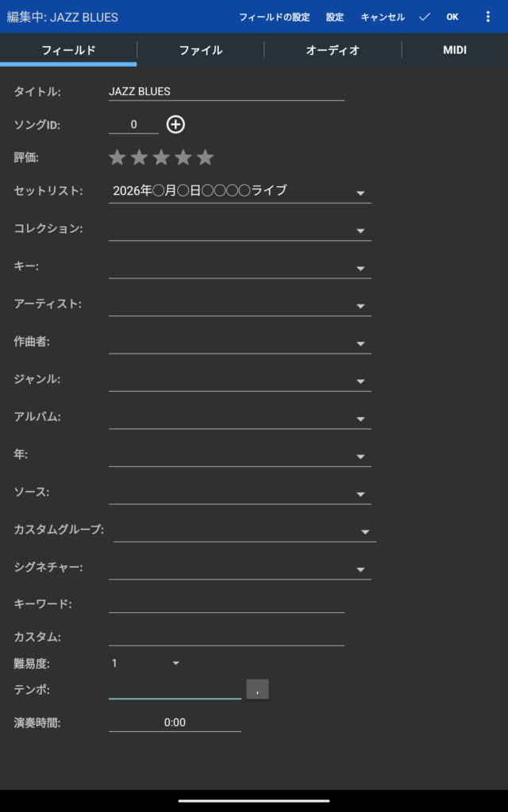
Task: Open the キー dropdown list
Action: click(360, 268)
